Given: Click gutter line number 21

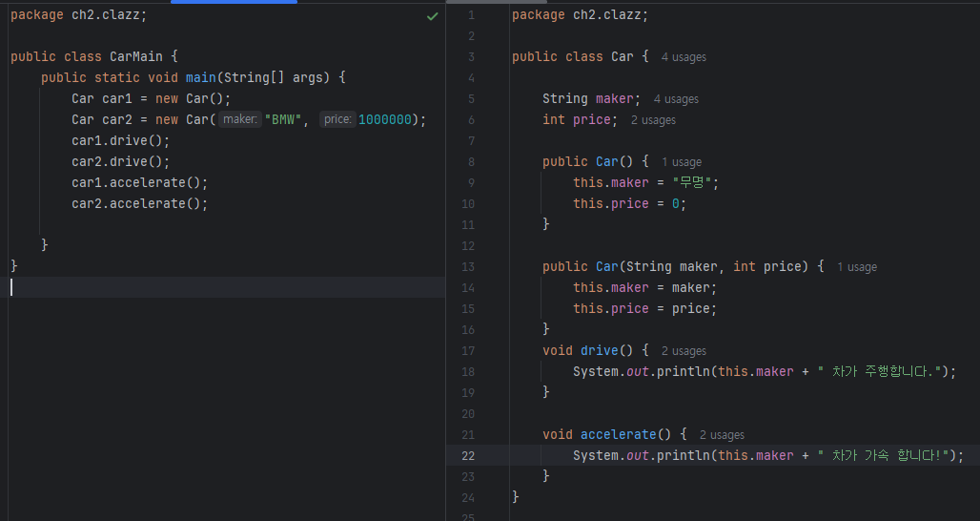Looking at the screenshot, I should pyautogui.click(x=468, y=435).
